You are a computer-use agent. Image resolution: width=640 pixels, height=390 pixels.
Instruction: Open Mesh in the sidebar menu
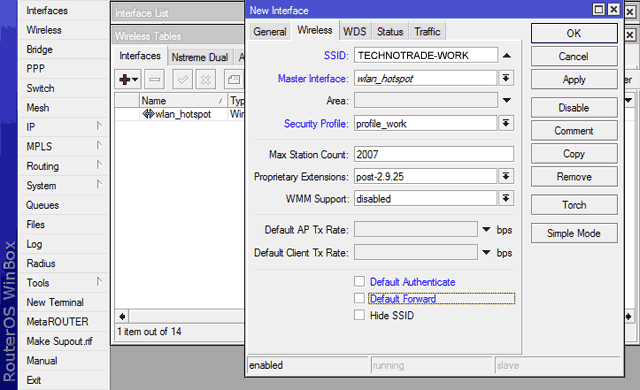(x=63, y=108)
